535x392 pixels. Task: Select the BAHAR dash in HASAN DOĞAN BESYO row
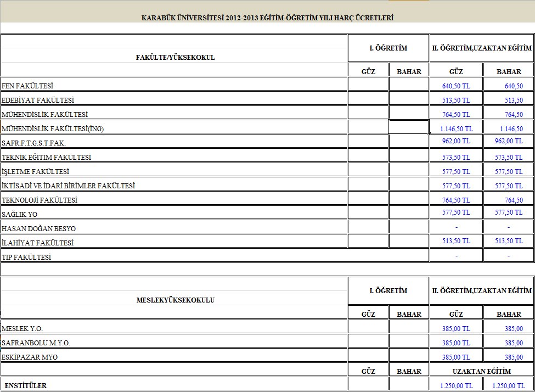[509, 227]
